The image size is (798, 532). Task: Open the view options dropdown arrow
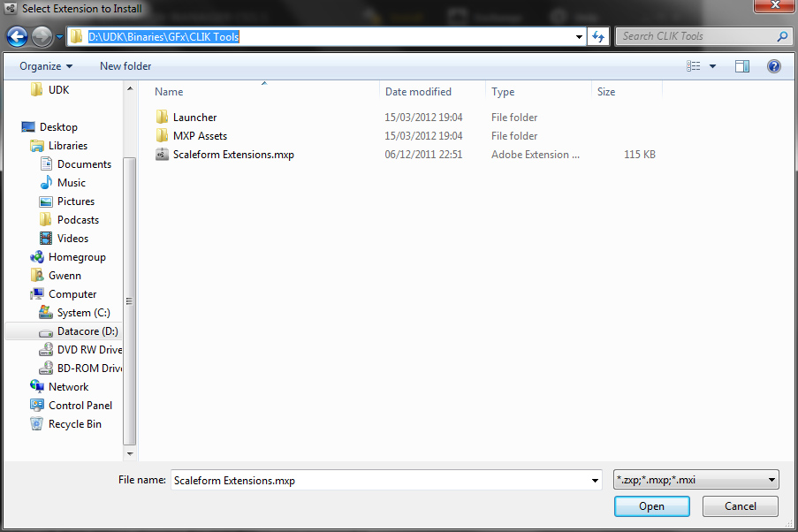point(712,66)
